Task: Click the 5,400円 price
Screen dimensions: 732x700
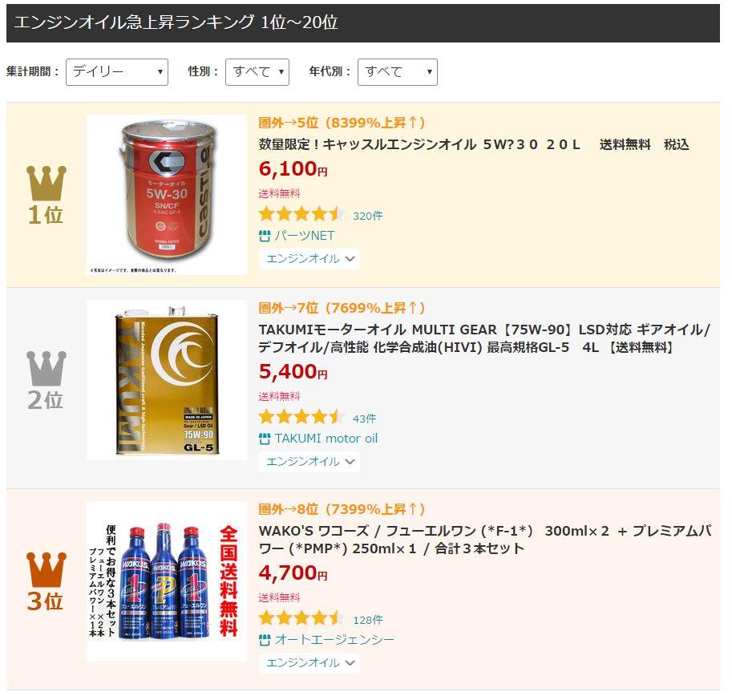Action: pos(293,372)
